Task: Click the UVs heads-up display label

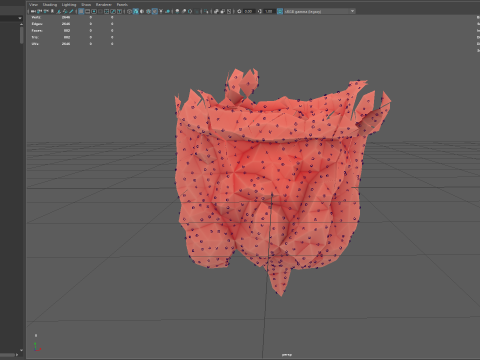Action: point(35,44)
